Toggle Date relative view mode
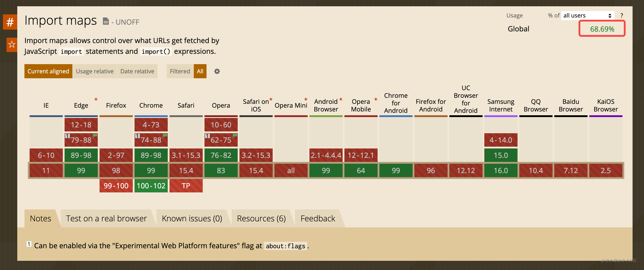 [137, 72]
